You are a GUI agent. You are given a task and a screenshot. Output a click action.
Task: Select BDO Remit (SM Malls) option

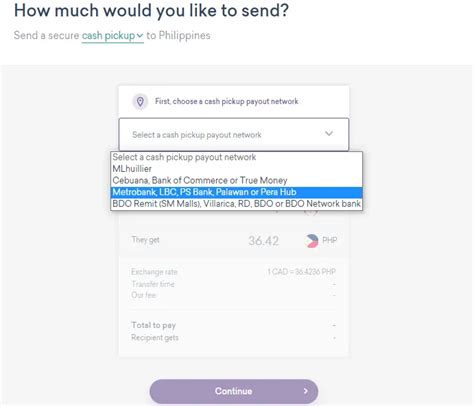pyautogui.click(x=236, y=204)
